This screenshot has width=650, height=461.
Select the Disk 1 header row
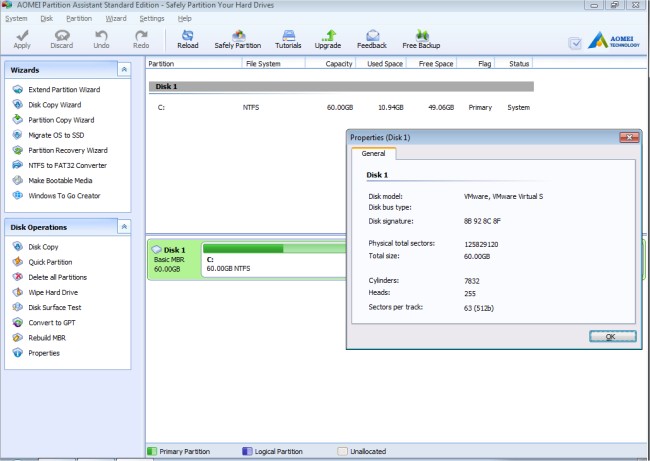pyautogui.click(x=341, y=86)
